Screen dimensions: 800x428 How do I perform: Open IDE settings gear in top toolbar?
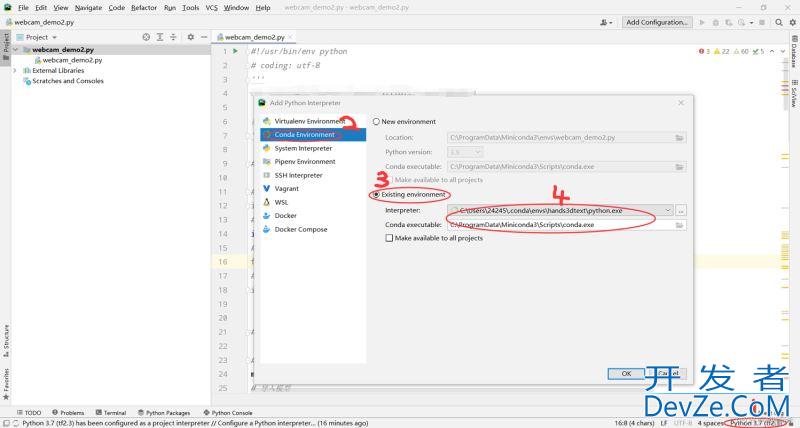tap(793, 22)
